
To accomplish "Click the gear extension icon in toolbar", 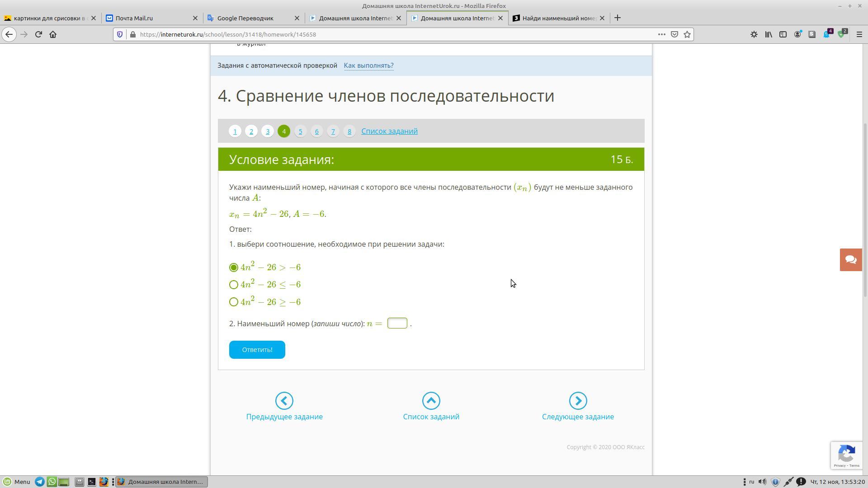I will tap(754, 34).
